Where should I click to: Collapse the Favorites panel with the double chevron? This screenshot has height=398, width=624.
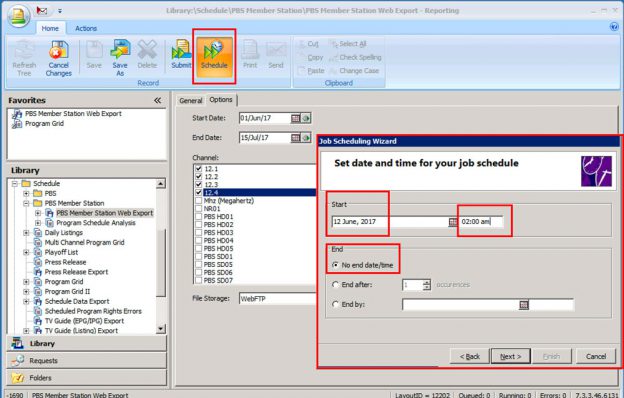pyautogui.click(x=158, y=100)
